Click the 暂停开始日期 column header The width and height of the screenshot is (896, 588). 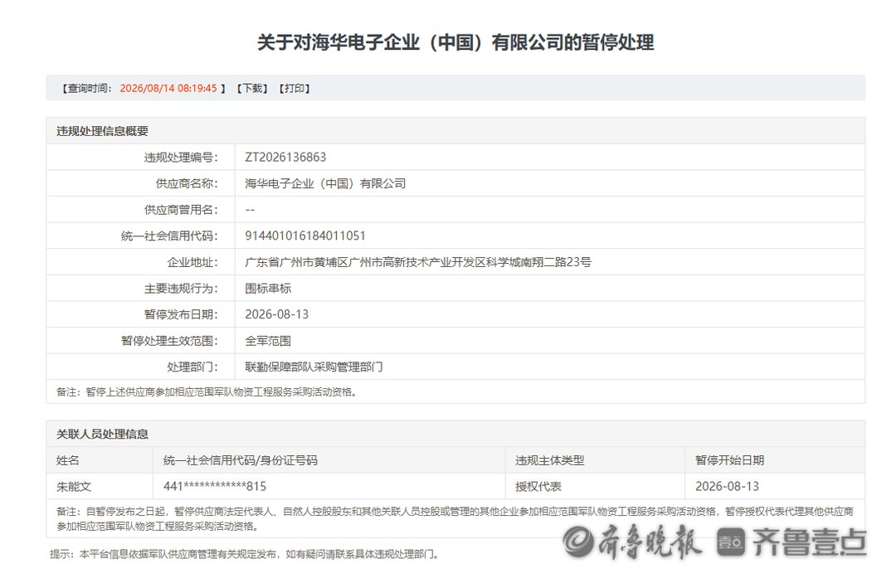730,460
